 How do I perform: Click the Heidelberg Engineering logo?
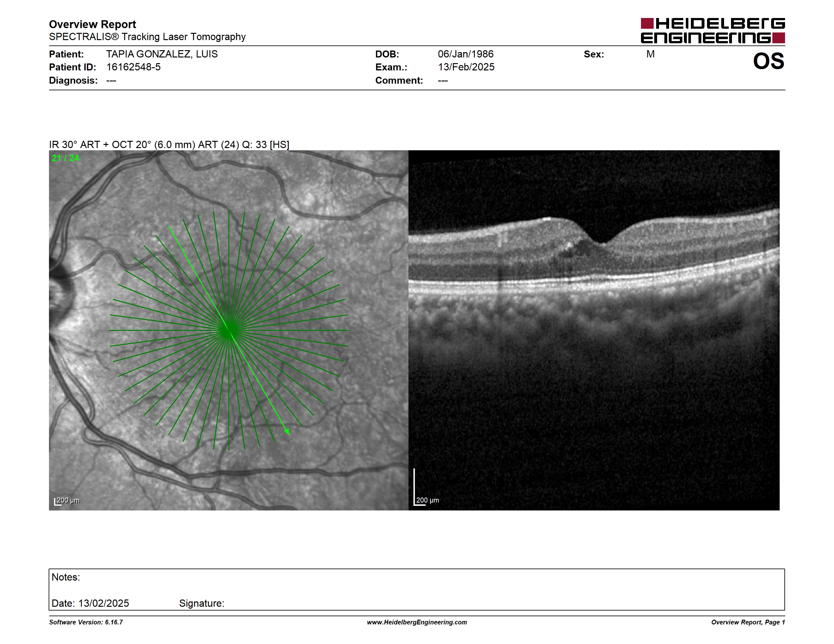point(713,31)
